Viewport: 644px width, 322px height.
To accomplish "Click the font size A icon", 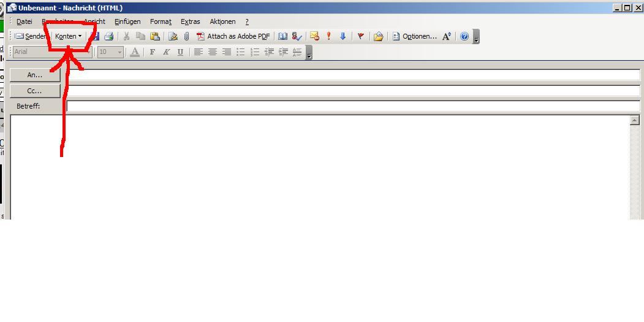I will click(x=447, y=36).
